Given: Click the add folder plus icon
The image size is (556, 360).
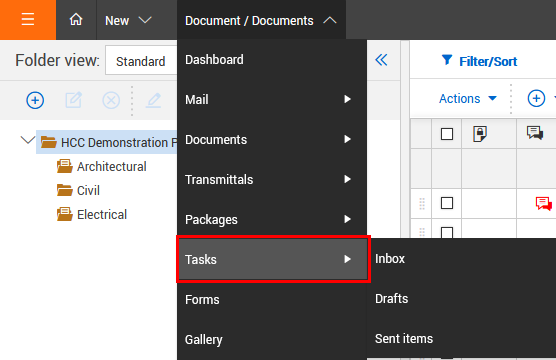Looking at the screenshot, I should click(35, 100).
